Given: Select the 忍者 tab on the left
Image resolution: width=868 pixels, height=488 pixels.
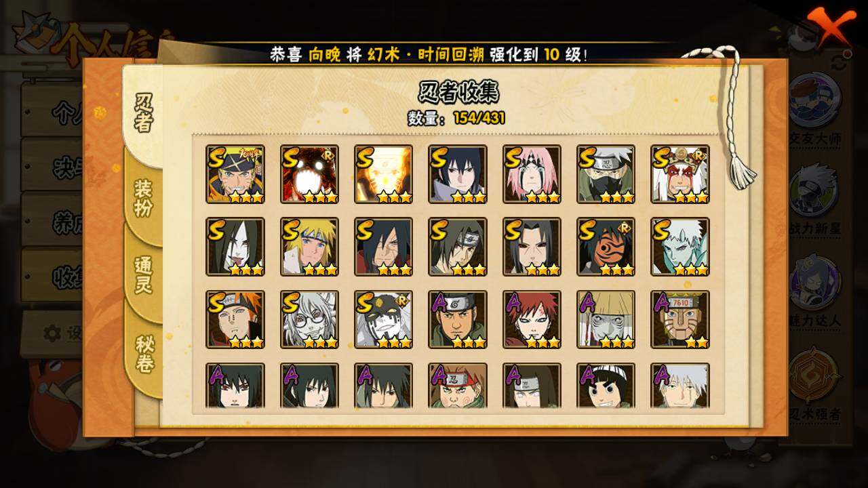Looking at the screenshot, I should [142, 113].
